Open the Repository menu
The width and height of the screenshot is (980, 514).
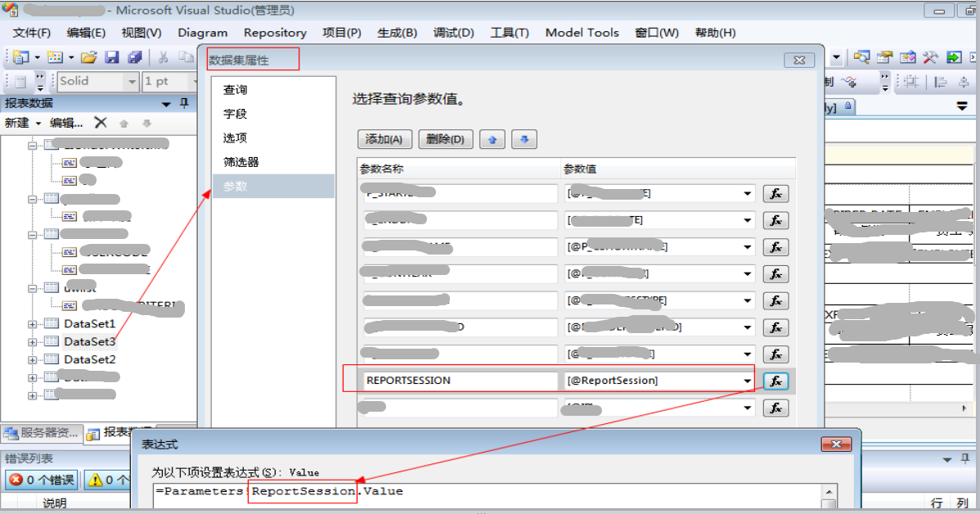tap(275, 33)
